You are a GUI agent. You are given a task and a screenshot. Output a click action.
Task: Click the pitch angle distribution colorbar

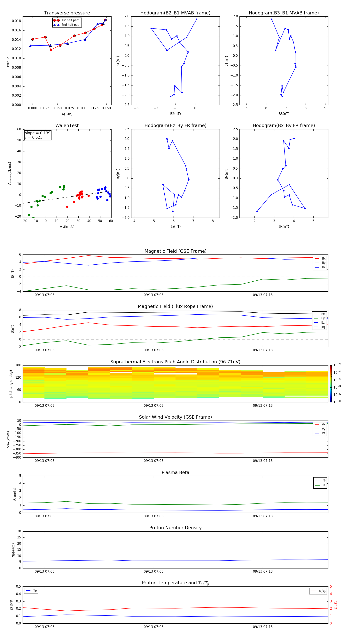click(331, 383)
